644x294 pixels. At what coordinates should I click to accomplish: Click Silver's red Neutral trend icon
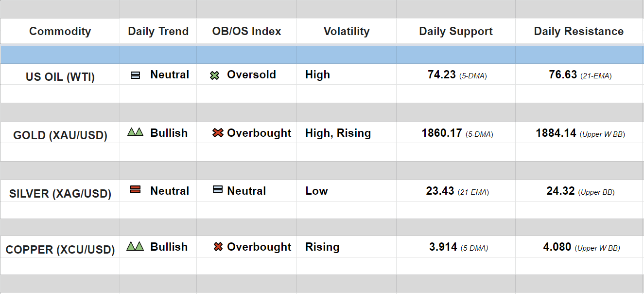tap(136, 190)
